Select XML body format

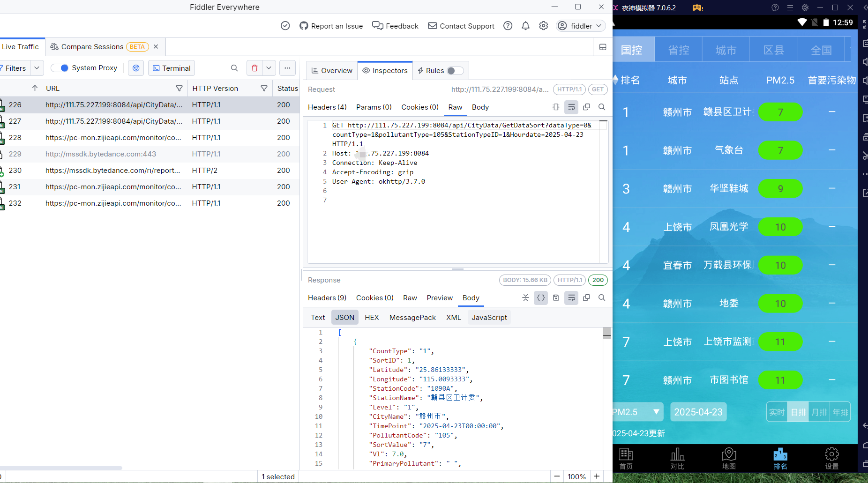[454, 318]
